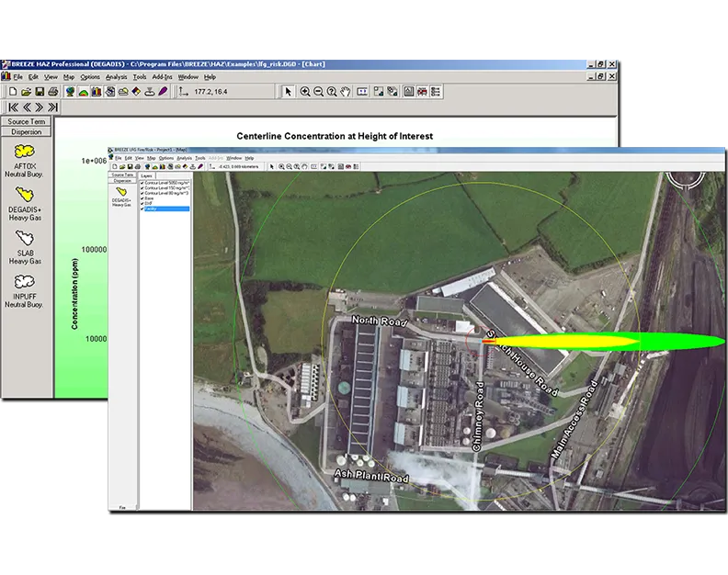Choose the SLAB Heavy Gas model icon
This screenshot has height=575, width=728.
26,239
